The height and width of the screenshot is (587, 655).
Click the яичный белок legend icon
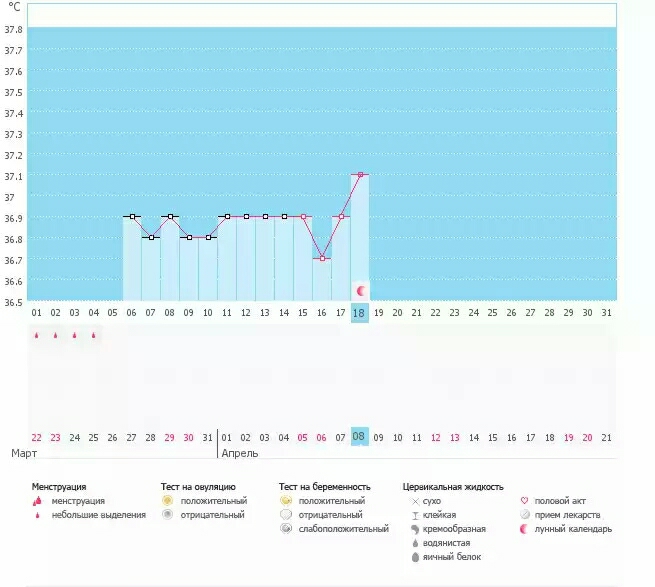[415, 557]
